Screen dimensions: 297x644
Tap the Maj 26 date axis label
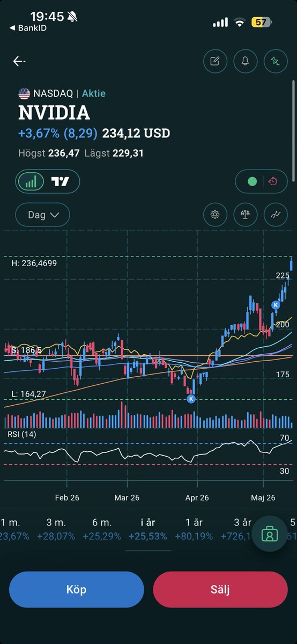[263, 497]
